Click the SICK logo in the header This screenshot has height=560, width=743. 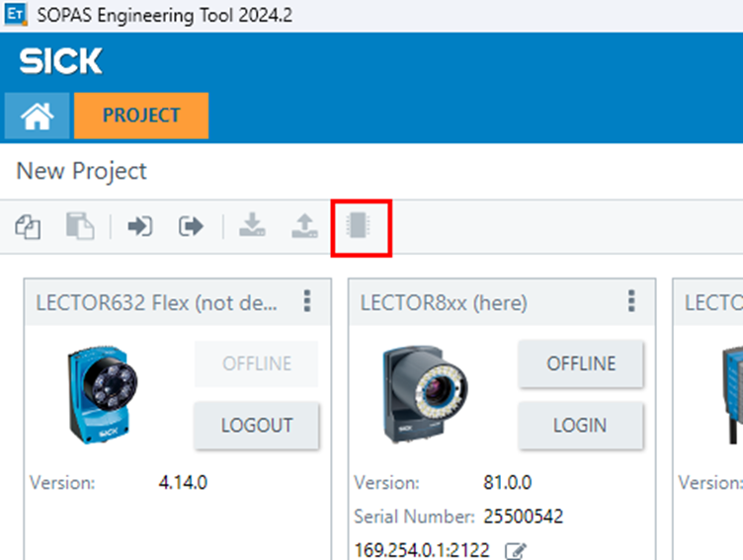[60, 61]
